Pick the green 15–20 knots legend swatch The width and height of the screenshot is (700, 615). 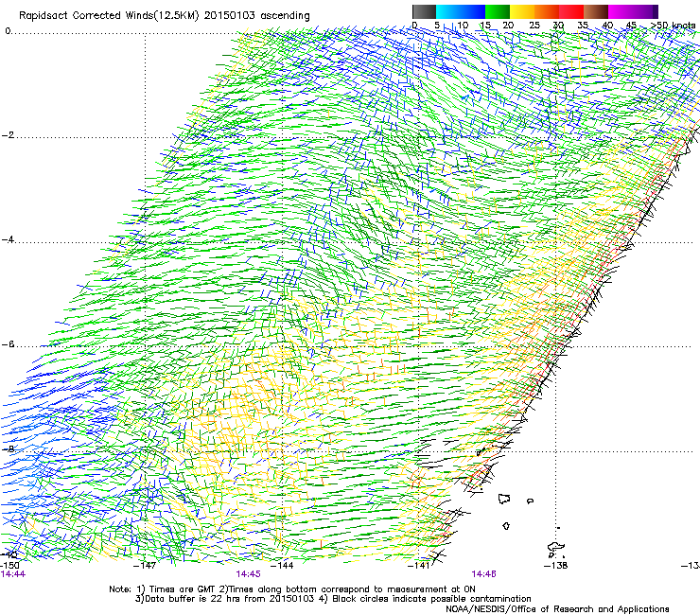coord(498,11)
